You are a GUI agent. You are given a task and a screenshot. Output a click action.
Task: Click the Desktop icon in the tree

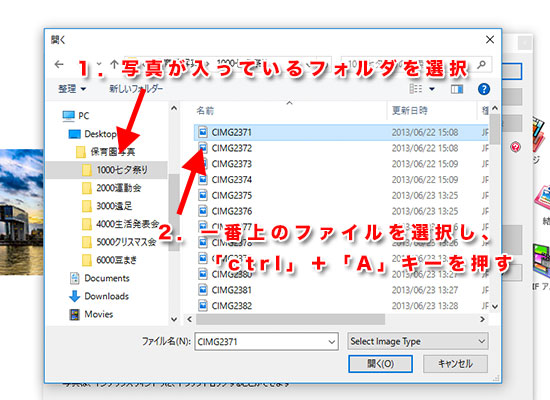[x=75, y=134]
